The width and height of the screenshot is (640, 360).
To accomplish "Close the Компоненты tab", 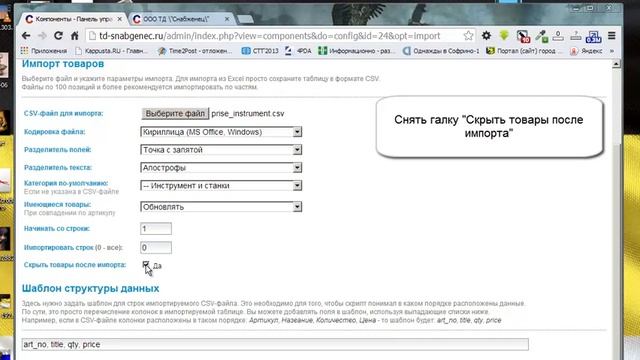I will (x=120, y=19).
